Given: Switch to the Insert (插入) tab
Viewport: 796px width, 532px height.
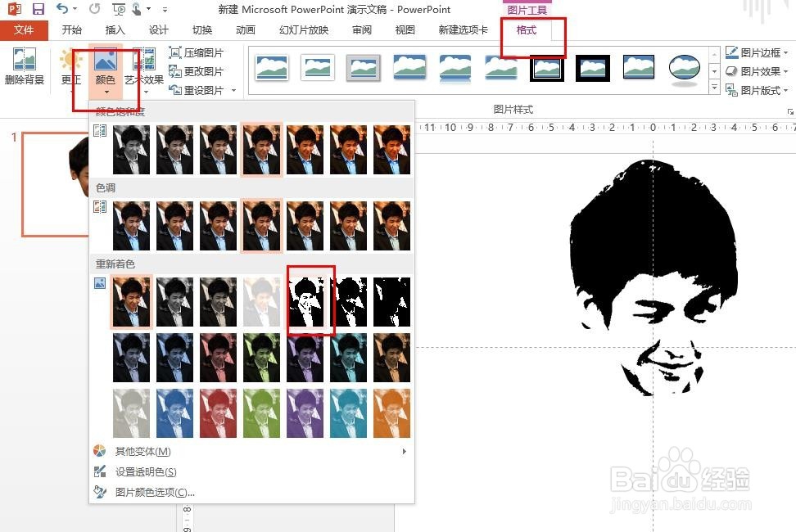Looking at the screenshot, I should point(115,30).
